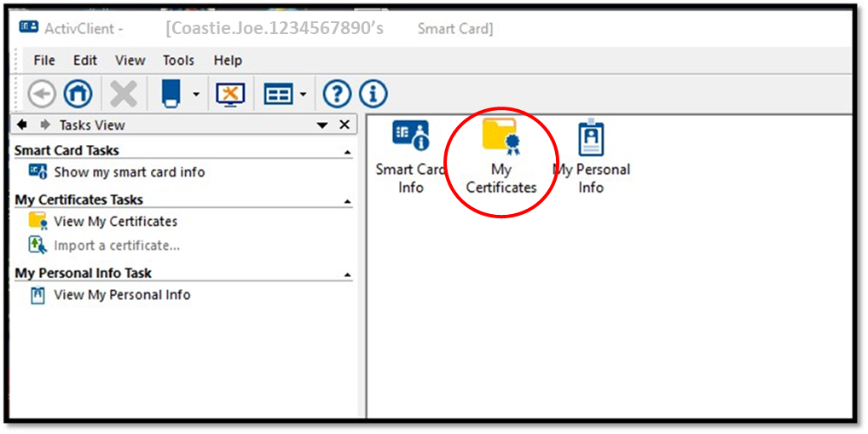Click the Import a certificate icon

pos(38,245)
